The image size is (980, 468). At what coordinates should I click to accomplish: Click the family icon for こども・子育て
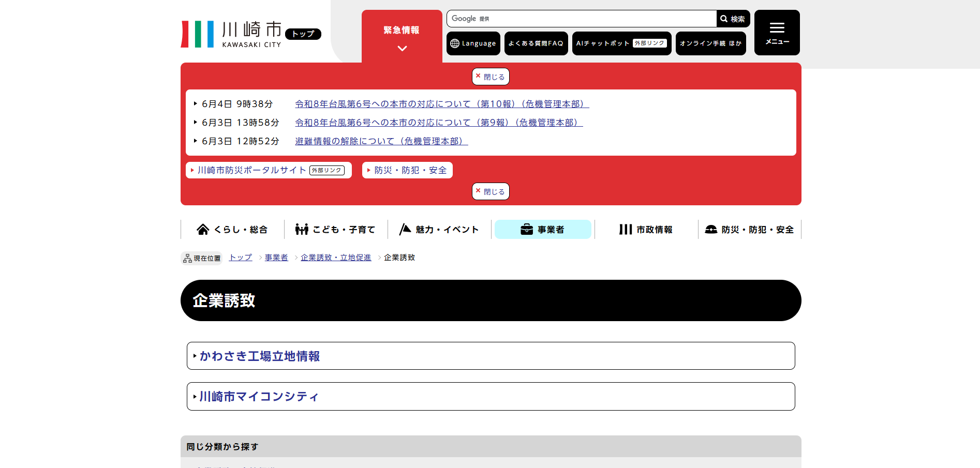302,230
